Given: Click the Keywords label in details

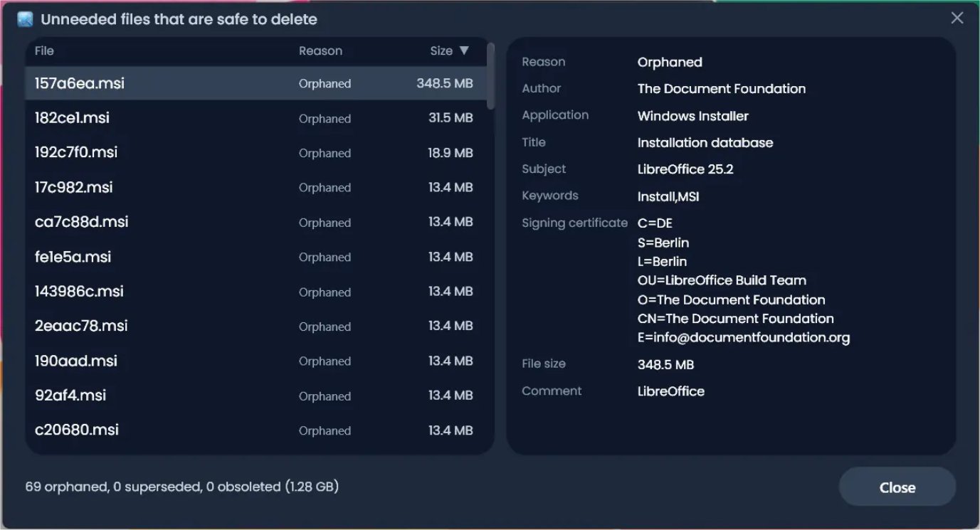Looking at the screenshot, I should coord(550,196).
